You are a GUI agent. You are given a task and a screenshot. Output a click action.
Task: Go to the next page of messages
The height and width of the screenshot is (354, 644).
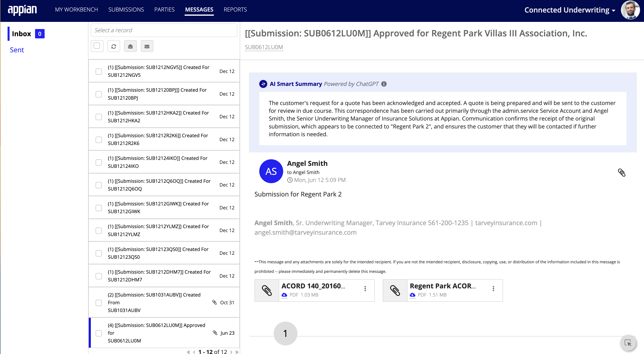(x=231, y=352)
